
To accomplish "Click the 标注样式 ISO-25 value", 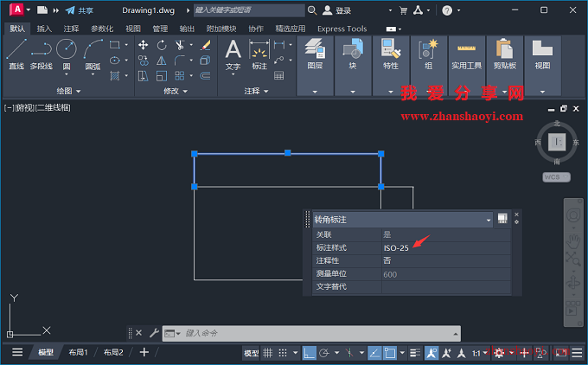I will pyautogui.click(x=396, y=248).
